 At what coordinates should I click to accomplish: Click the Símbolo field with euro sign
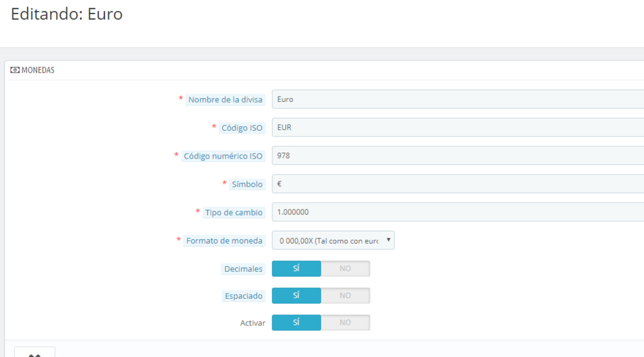pos(458,184)
